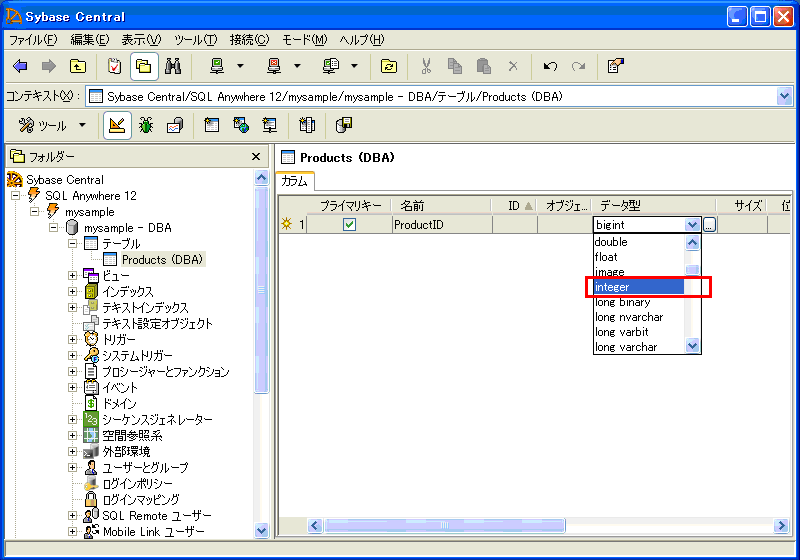Click the up one level folder icon
Viewport: 800px width, 560px height.
77,66
